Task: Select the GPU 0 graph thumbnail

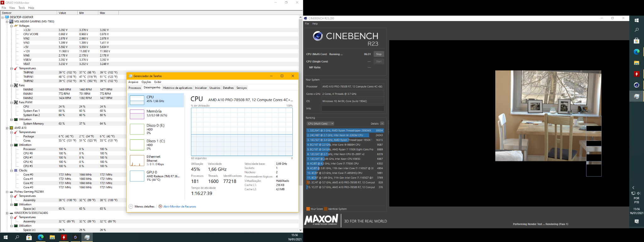Action: (137, 176)
